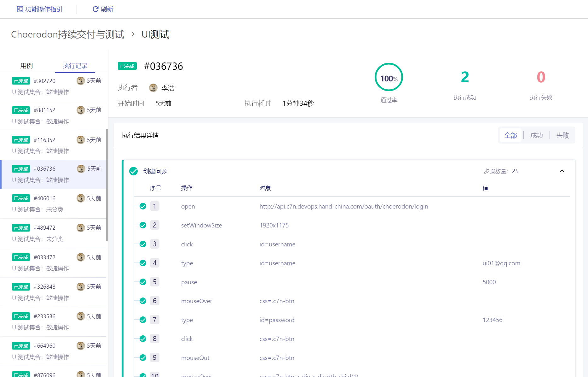The height and width of the screenshot is (377, 588).
Task: Click success check icon of step 1 open
Action: (143, 206)
